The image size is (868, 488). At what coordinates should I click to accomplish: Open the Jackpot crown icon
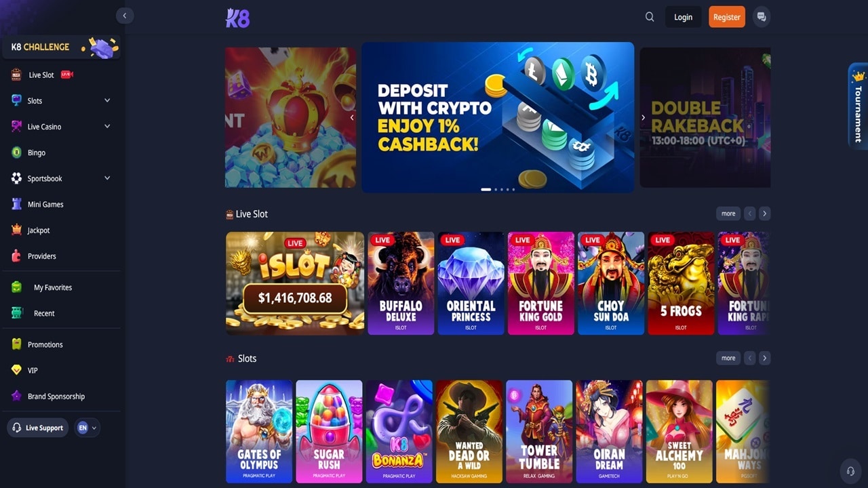pyautogui.click(x=16, y=230)
